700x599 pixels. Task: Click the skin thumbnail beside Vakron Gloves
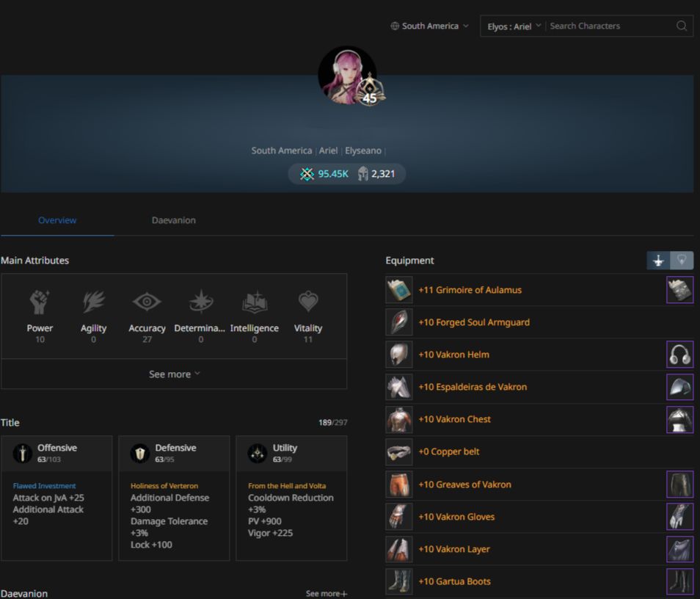click(x=680, y=517)
